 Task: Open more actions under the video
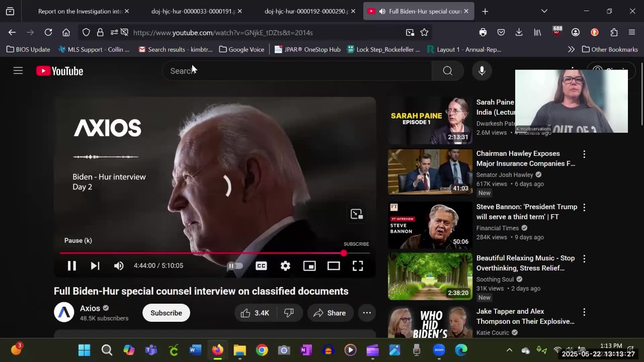tap(367, 313)
